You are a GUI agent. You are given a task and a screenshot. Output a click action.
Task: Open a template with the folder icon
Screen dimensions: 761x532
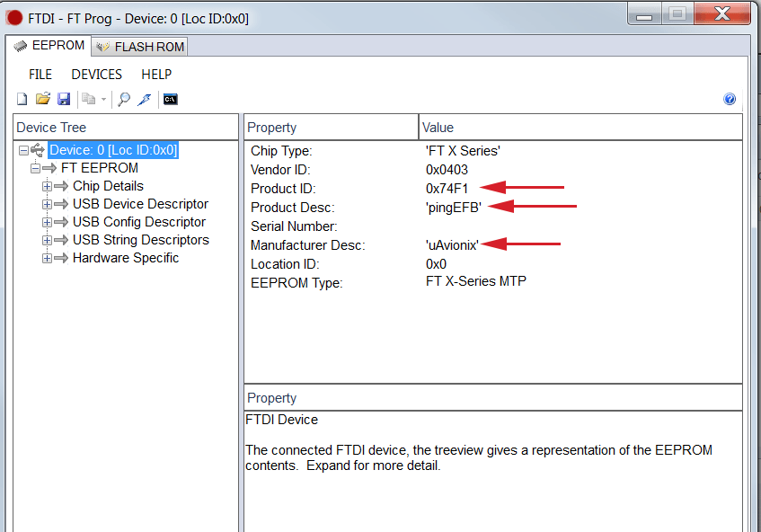[x=43, y=99]
